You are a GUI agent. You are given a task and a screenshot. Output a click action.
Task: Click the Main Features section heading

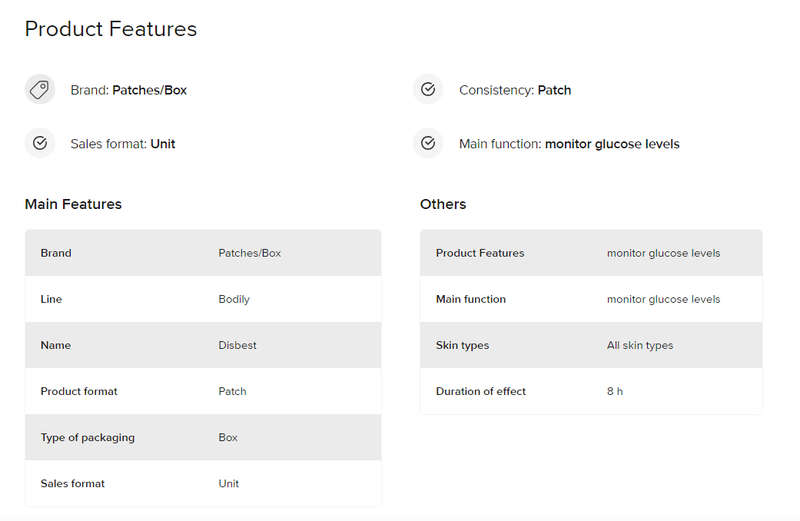(x=73, y=204)
